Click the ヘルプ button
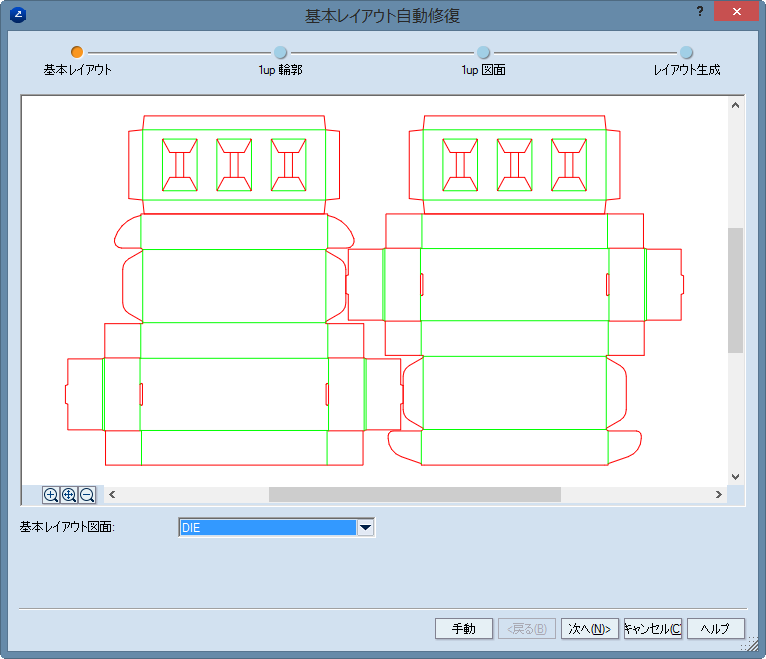The image size is (766, 659). click(716, 628)
